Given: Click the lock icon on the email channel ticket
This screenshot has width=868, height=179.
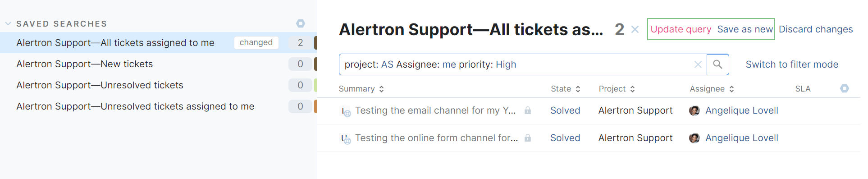Looking at the screenshot, I should [x=527, y=110].
